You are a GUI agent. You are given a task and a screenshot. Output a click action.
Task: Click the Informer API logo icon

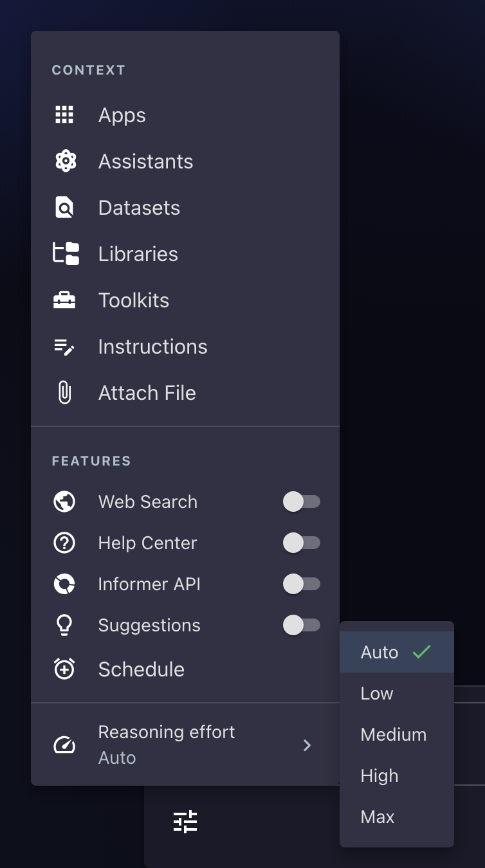tap(64, 584)
